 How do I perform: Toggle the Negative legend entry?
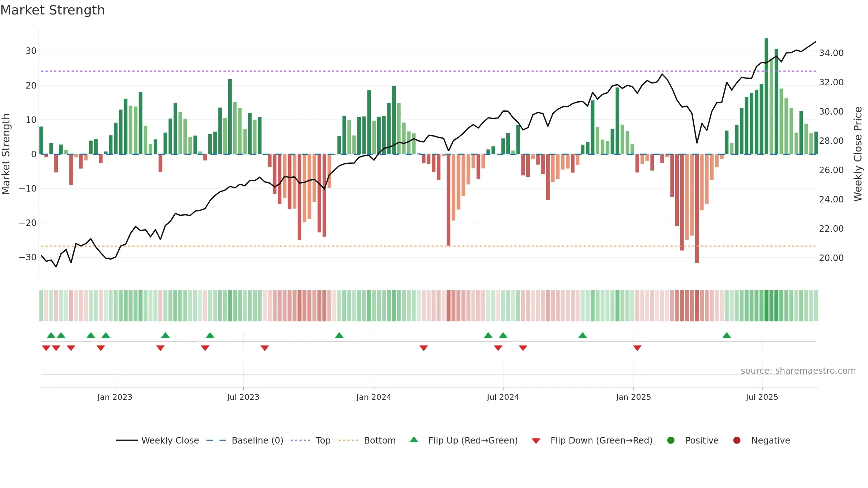tap(761, 440)
